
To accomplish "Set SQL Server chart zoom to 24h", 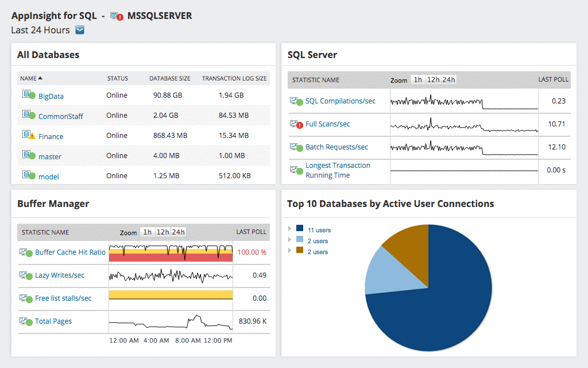I will [448, 79].
